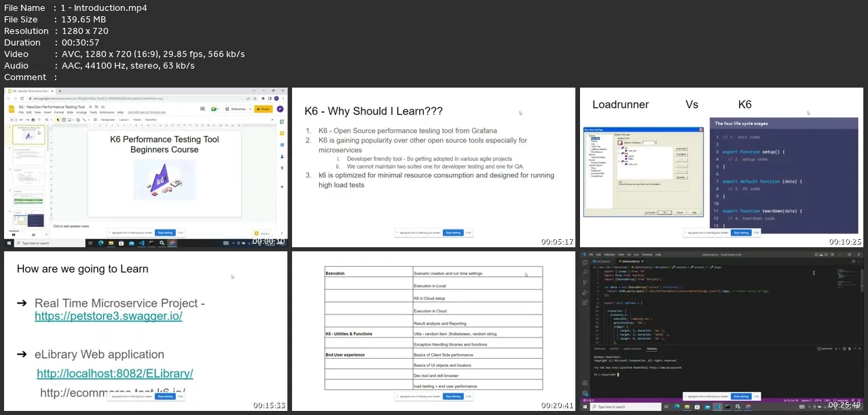868x415 pixels.
Task: Click the yellow Share button
Action: [263, 109]
